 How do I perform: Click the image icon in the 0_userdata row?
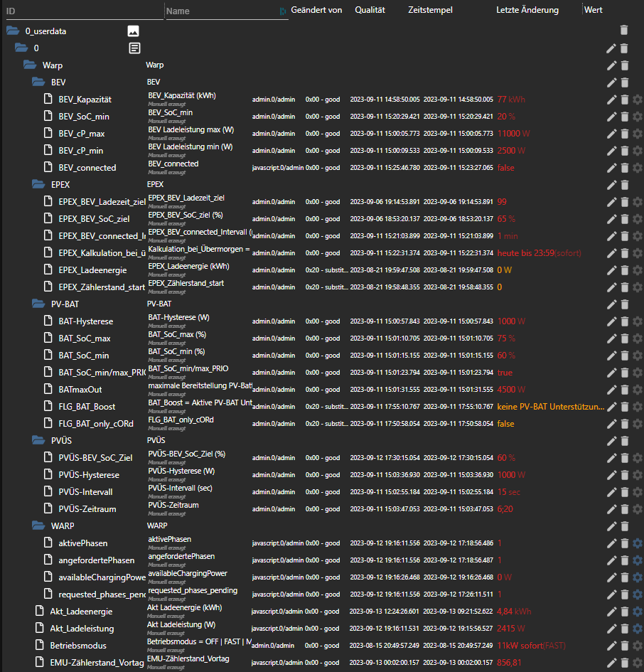tap(133, 31)
